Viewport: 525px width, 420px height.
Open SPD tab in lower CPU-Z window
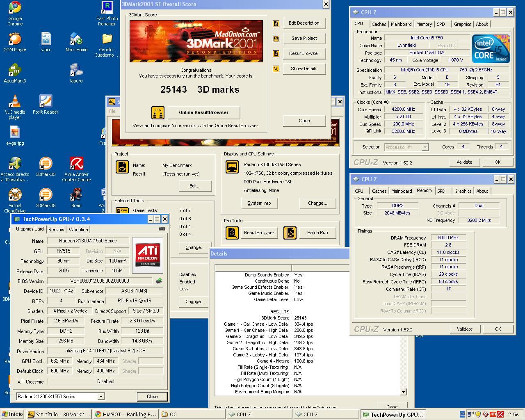441,191
